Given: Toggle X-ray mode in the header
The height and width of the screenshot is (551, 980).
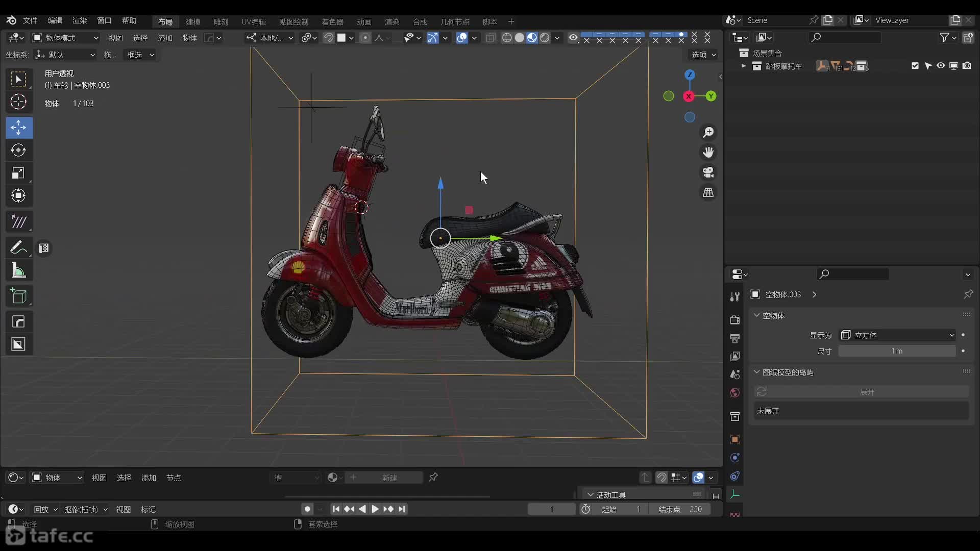Looking at the screenshot, I should 491,38.
